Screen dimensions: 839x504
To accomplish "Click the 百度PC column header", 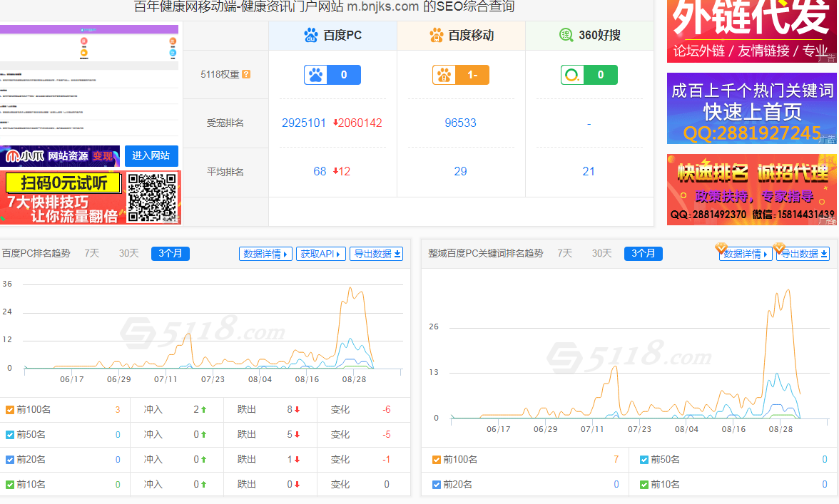I will pyautogui.click(x=332, y=35).
